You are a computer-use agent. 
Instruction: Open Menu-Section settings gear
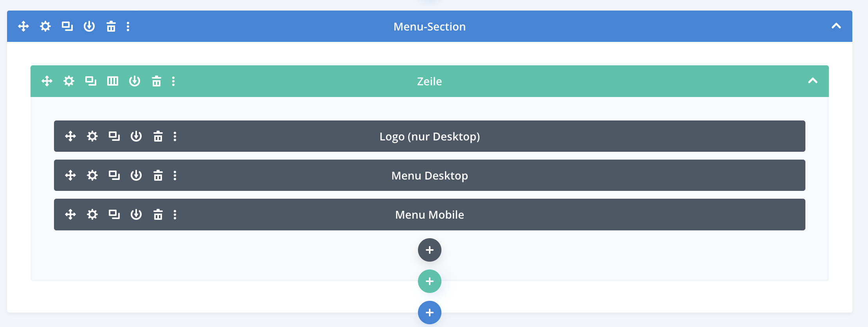point(45,26)
